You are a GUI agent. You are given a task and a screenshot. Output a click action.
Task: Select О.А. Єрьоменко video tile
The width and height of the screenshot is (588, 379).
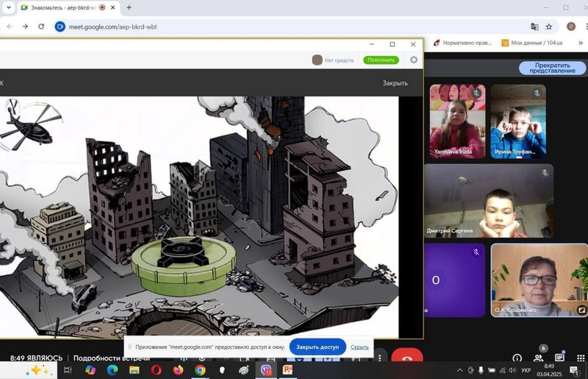tap(539, 280)
